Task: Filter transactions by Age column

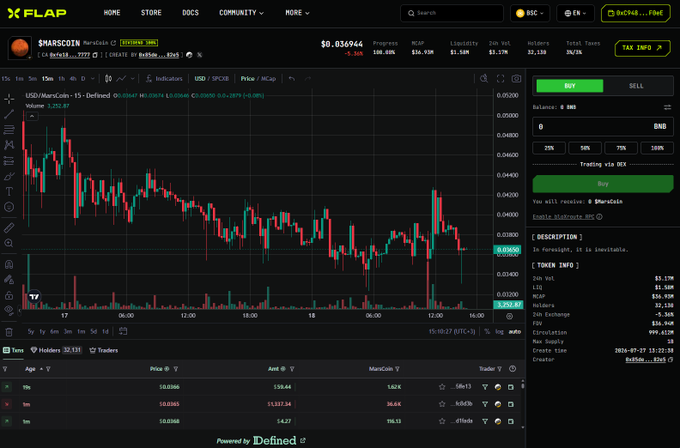Action: click(48, 369)
